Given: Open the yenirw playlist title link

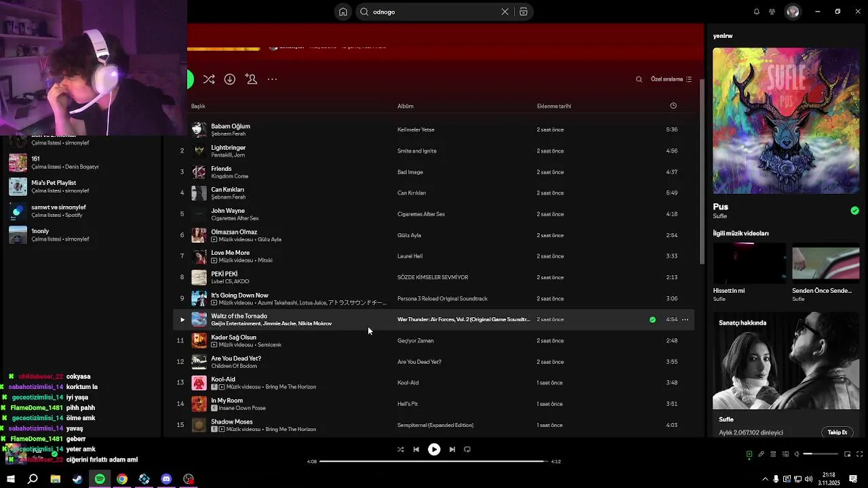Looking at the screenshot, I should pyautogui.click(x=723, y=36).
